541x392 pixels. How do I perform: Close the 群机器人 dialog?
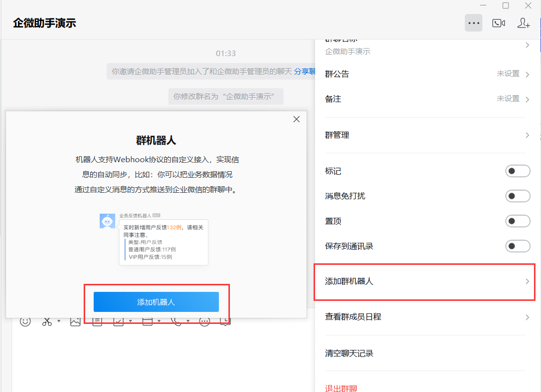(x=297, y=119)
